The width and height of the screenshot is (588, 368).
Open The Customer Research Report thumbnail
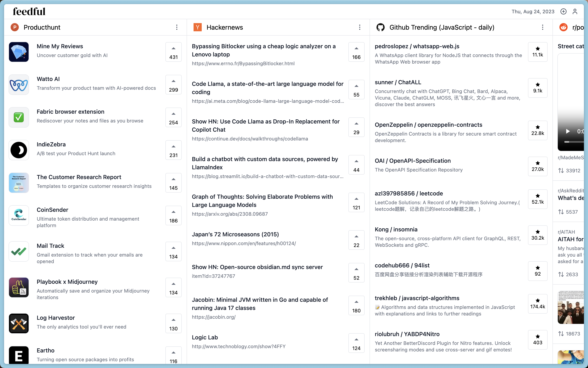coord(19,183)
